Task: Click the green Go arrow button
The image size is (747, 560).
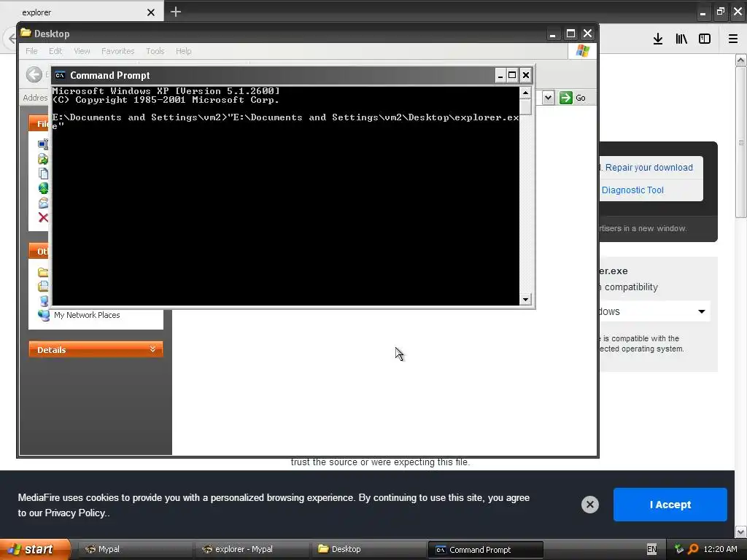Action: pyautogui.click(x=565, y=98)
